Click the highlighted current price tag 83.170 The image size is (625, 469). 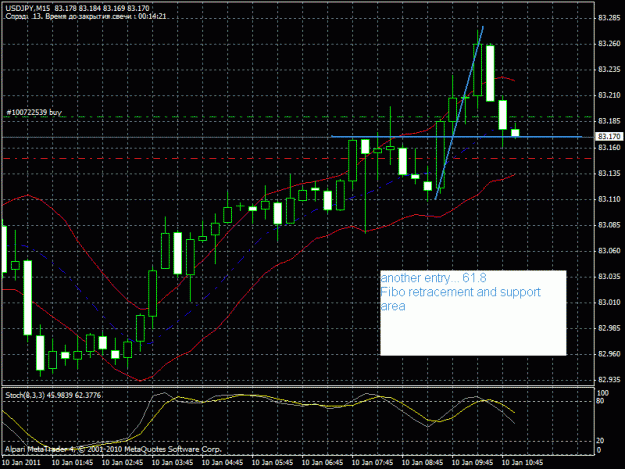[x=609, y=137]
